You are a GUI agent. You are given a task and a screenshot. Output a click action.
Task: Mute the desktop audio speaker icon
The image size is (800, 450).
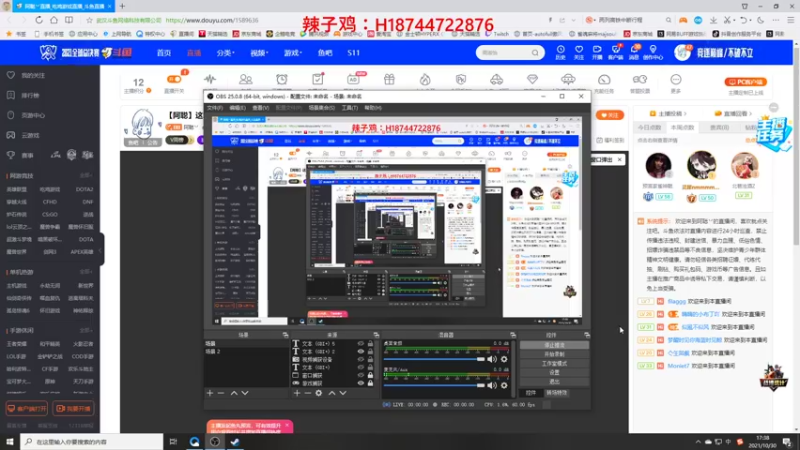492,359
